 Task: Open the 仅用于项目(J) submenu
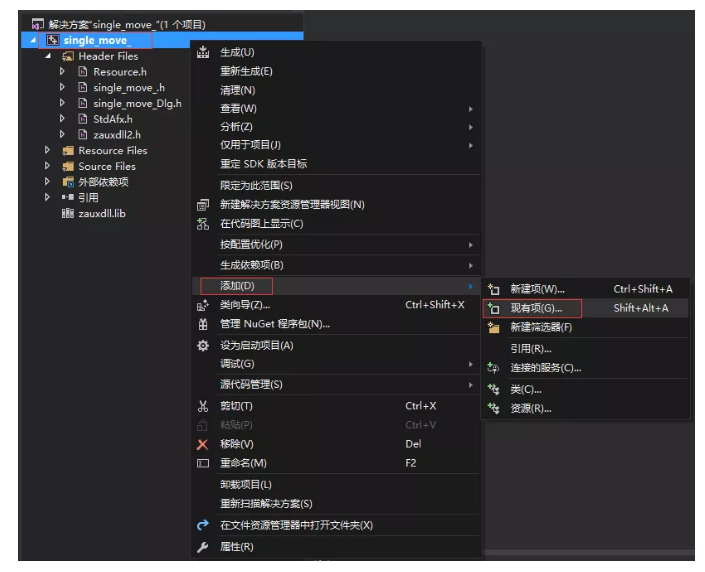point(336,145)
